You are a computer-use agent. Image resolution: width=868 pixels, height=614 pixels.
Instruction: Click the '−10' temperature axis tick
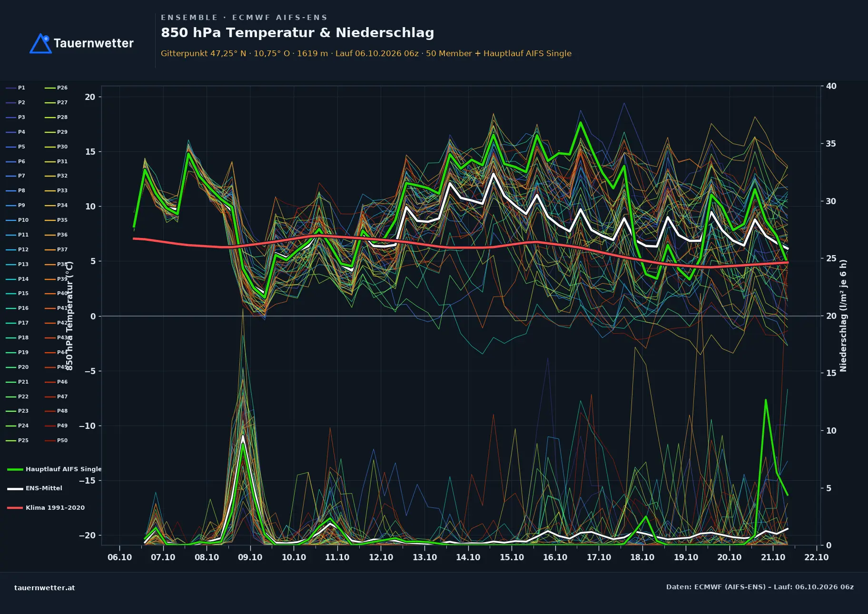[87, 426]
